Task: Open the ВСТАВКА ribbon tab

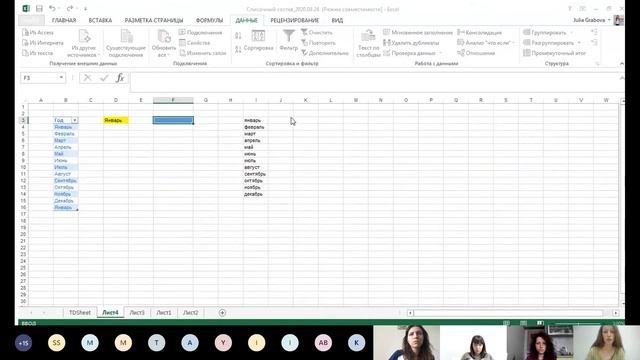Action: (x=100, y=20)
